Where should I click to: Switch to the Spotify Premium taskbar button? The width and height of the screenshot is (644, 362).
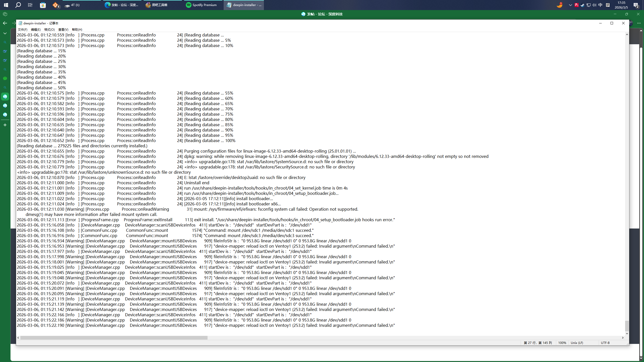[x=201, y=5]
